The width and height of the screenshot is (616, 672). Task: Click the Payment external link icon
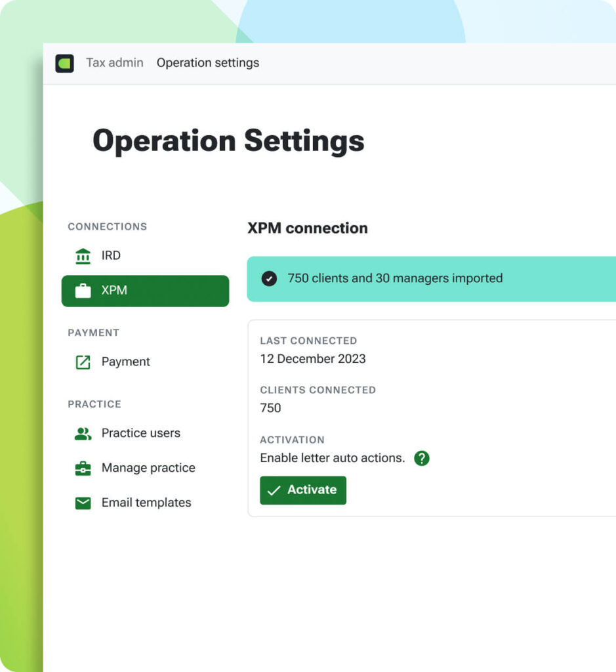click(x=83, y=362)
